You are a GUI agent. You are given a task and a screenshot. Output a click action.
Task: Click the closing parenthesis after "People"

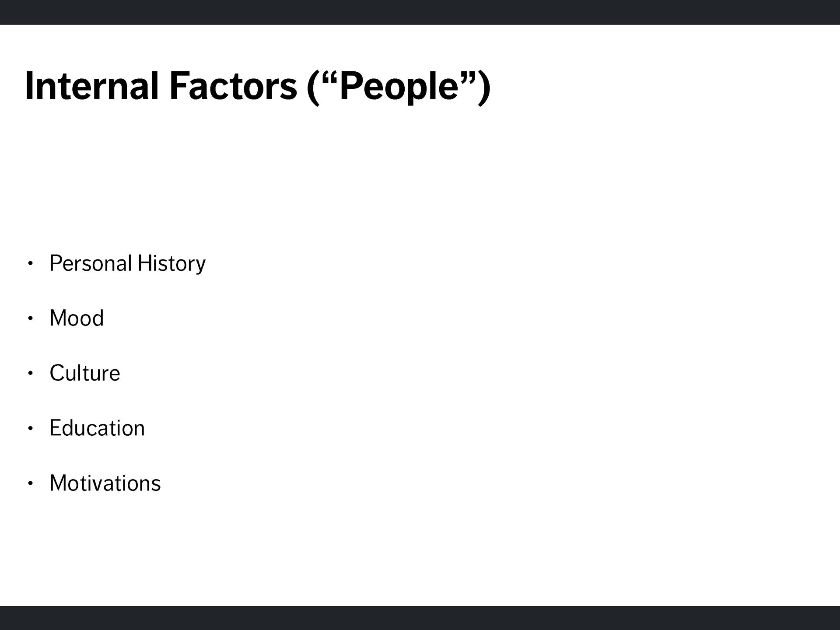click(x=484, y=88)
